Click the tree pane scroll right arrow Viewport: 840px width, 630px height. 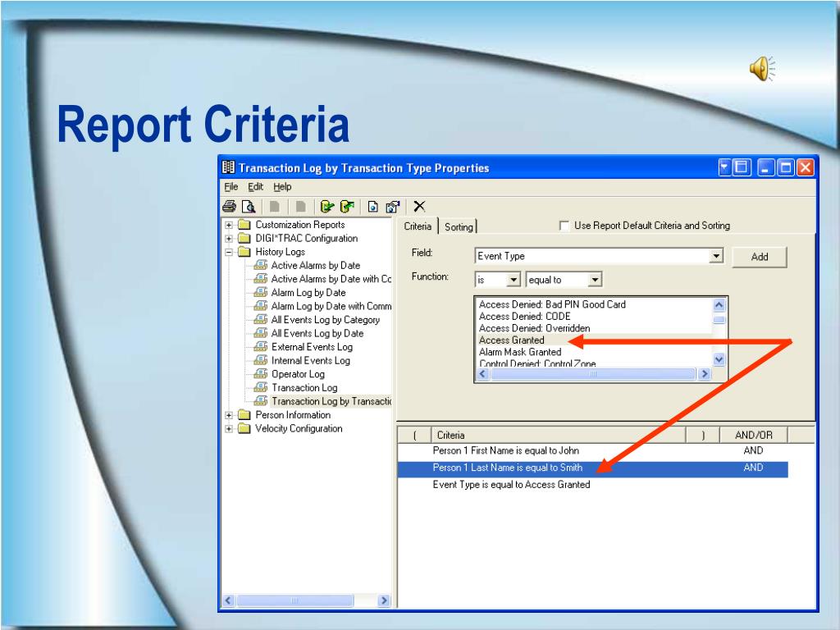[x=384, y=600]
